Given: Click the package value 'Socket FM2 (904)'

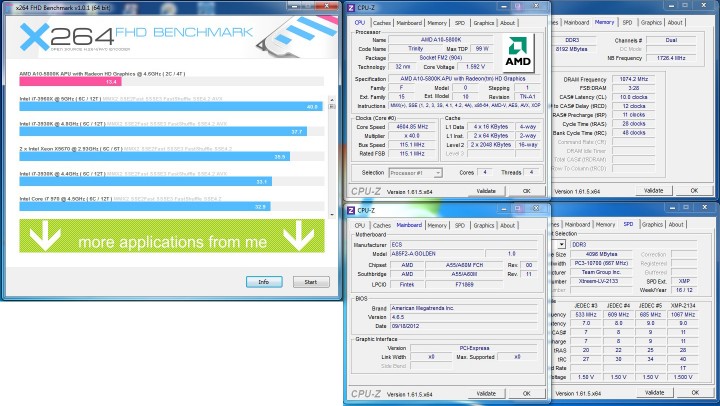Looking at the screenshot, I should point(441,58).
